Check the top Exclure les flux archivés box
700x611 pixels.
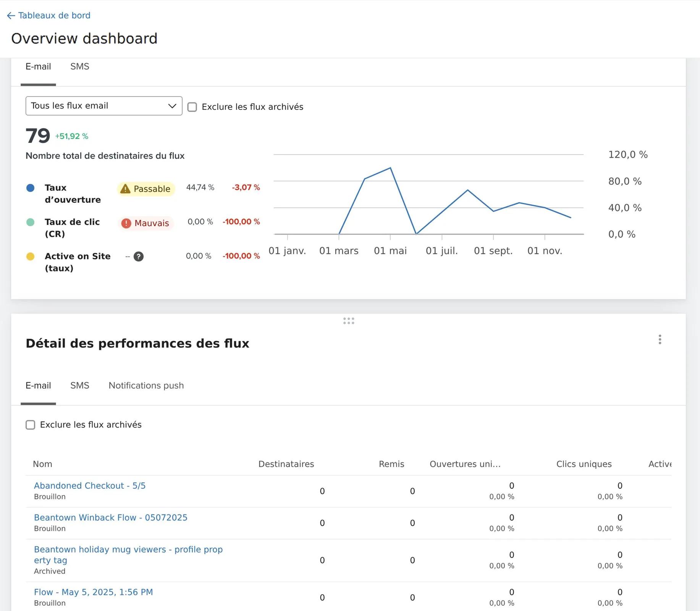tap(192, 107)
